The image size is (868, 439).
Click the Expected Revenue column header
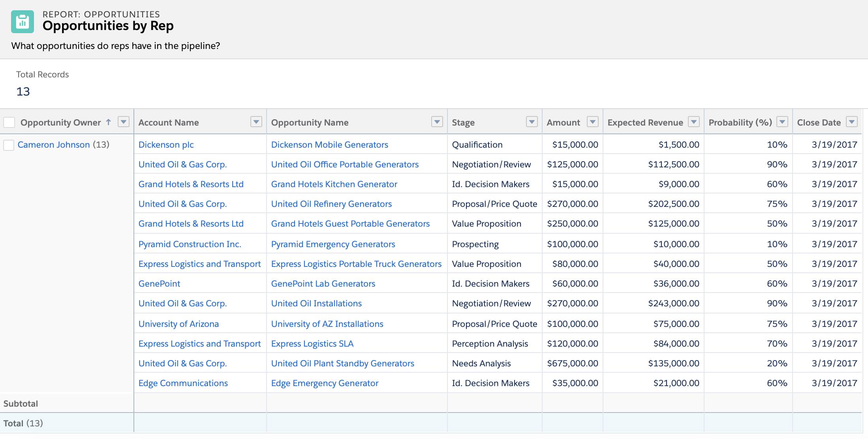click(645, 122)
